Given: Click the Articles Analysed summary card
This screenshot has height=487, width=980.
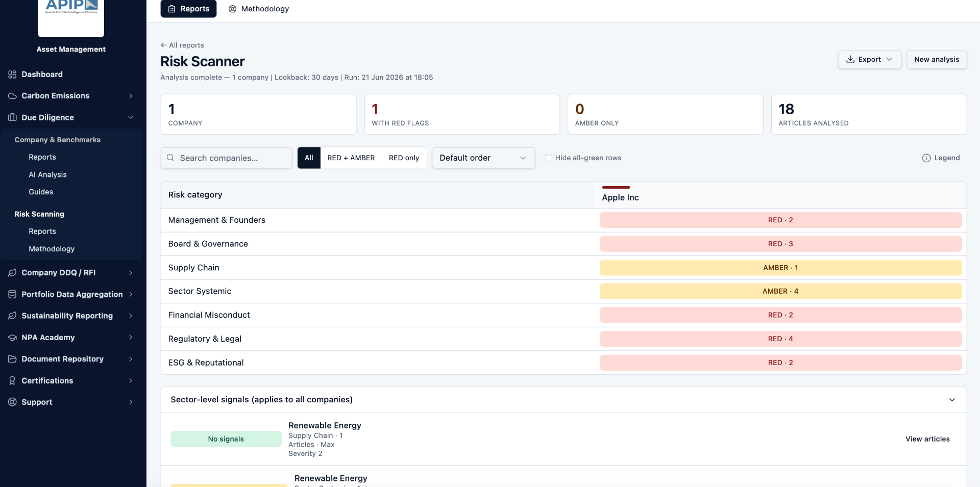Looking at the screenshot, I should point(869,114).
